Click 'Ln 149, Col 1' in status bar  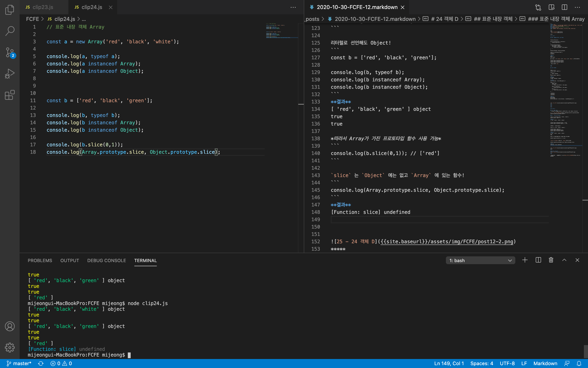click(449, 363)
